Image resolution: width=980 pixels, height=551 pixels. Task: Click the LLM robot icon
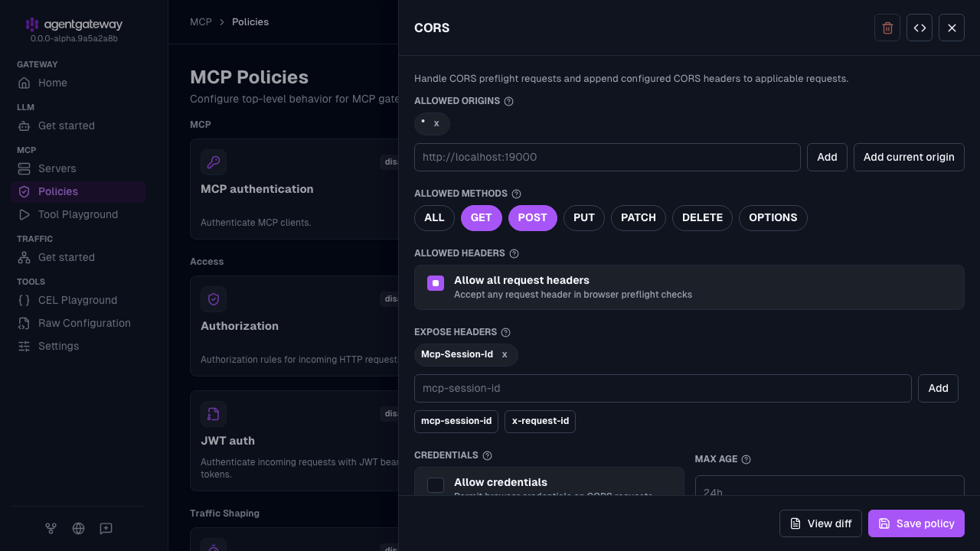pyautogui.click(x=24, y=126)
